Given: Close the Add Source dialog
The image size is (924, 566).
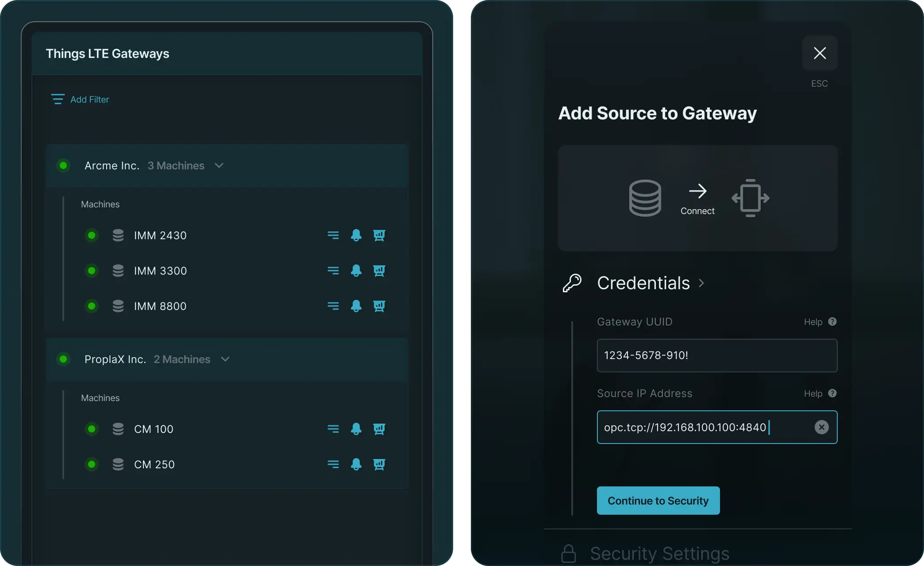Looking at the screenshot, I should [820, 53].
